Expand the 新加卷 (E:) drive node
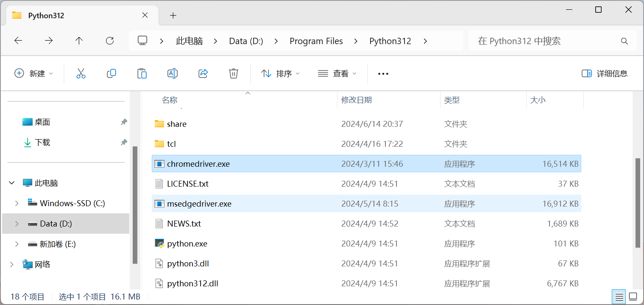 coord(17,244)
